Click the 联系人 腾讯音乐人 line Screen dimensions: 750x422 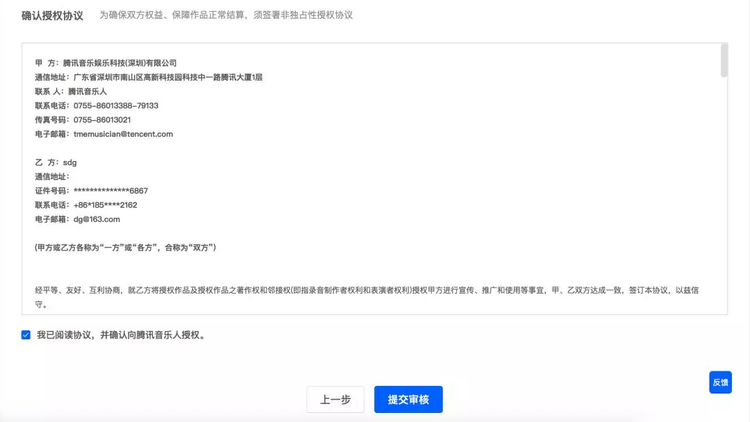(x=71, y=91)
